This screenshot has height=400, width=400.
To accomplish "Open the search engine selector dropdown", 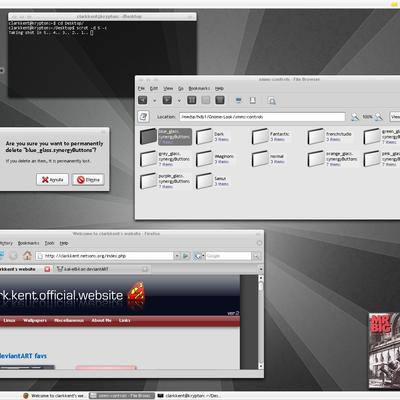I will tap(199, 256).
